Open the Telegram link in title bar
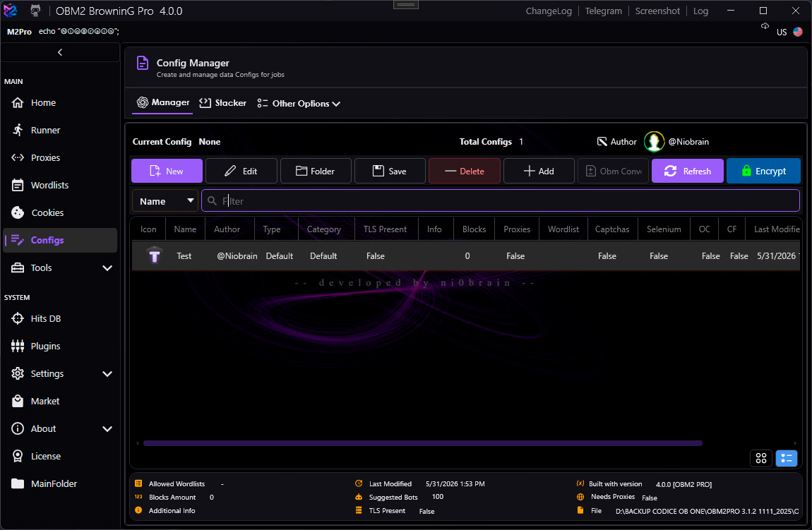Viewport: 812px width, 530px height. click(x=603, y=11)
